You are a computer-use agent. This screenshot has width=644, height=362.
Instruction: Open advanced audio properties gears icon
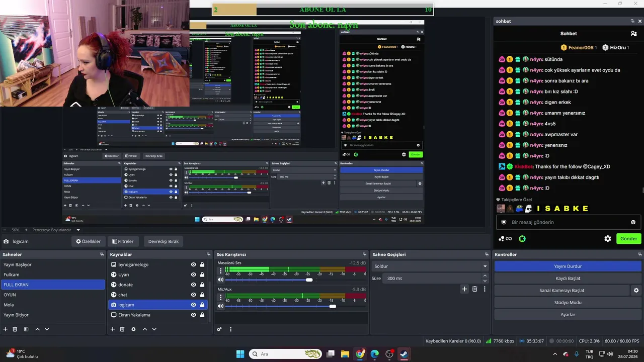219,329
